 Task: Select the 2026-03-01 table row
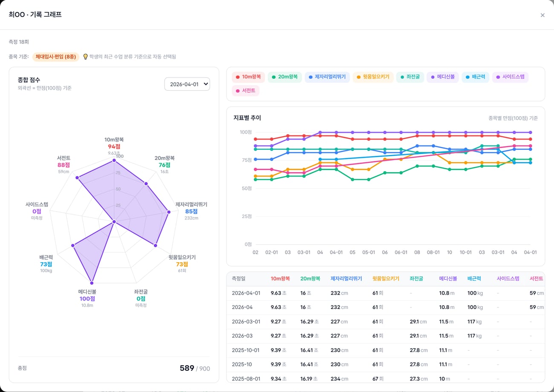click(386, 322)
